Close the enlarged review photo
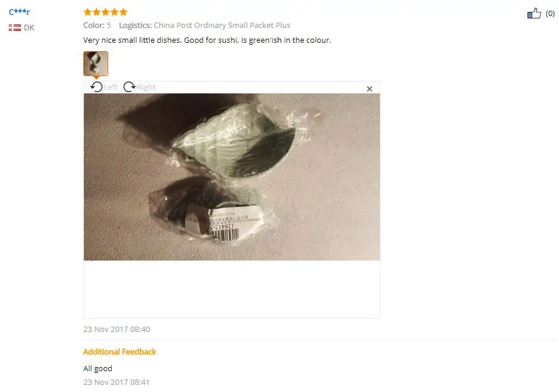This screenshot has width=559, height=392. [369, 89]
